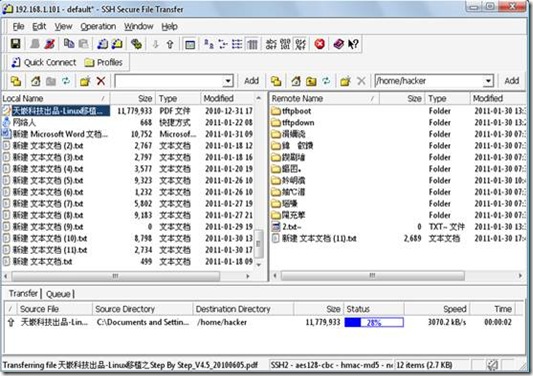The width and height of the screenshot is (533, 376).
Task: Switch to Small Icons view
Action: 223,44
